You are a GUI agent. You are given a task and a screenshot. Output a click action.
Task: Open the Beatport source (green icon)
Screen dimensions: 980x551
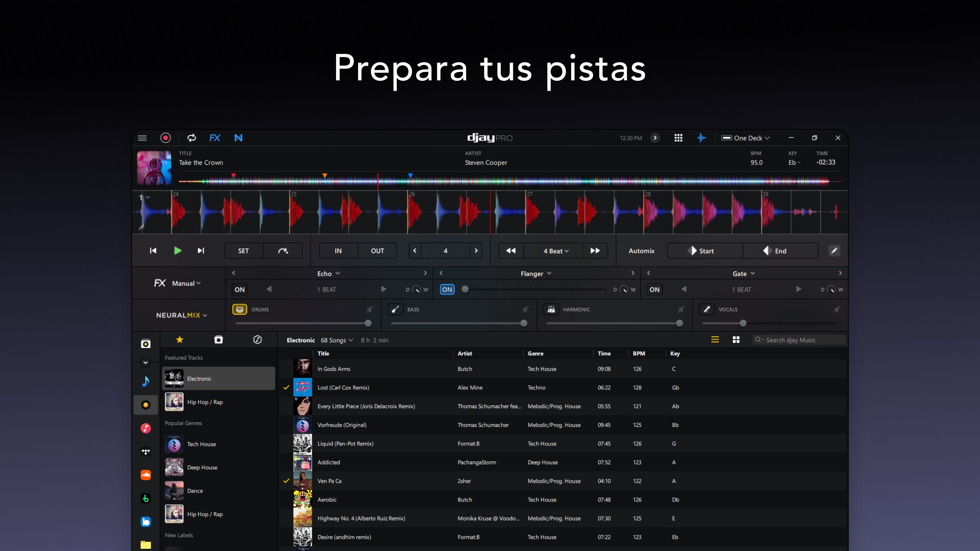point(146,498)
